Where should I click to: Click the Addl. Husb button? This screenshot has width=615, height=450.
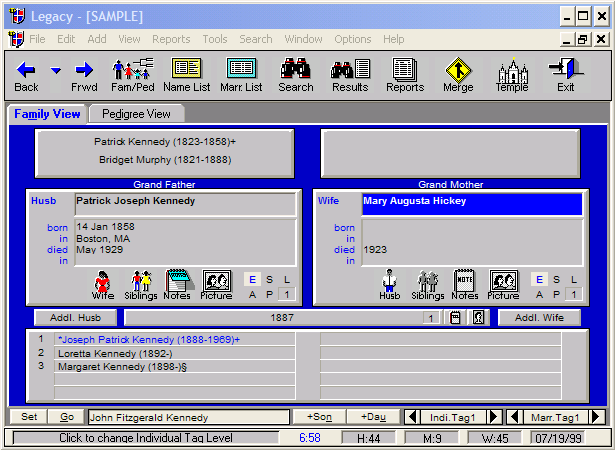(x=75, y=317)
